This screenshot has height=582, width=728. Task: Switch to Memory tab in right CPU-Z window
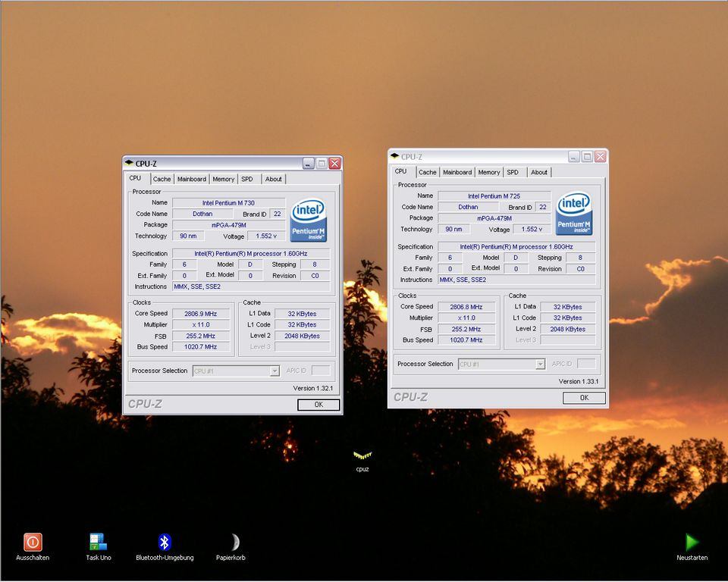[x=489, y=172]
